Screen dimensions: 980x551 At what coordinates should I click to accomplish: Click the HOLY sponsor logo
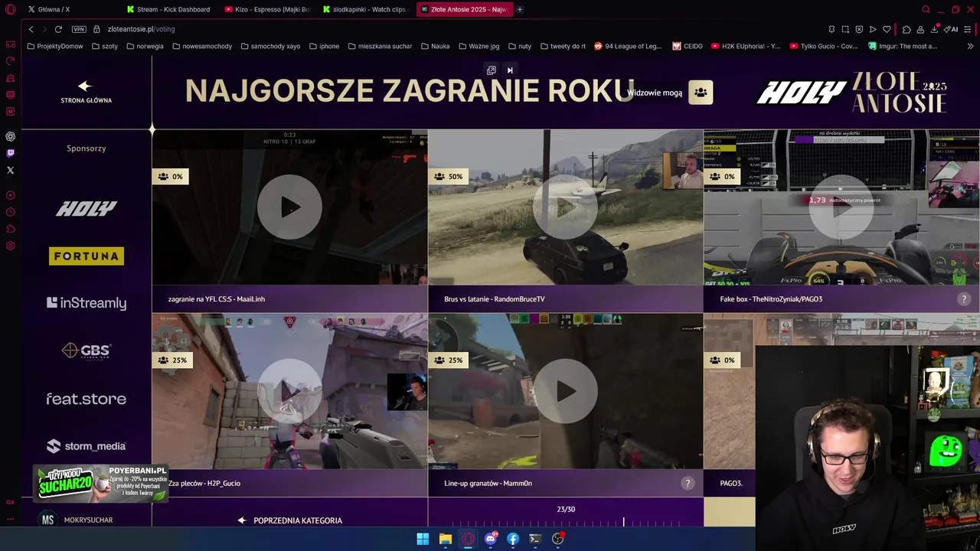click(86, 208)
